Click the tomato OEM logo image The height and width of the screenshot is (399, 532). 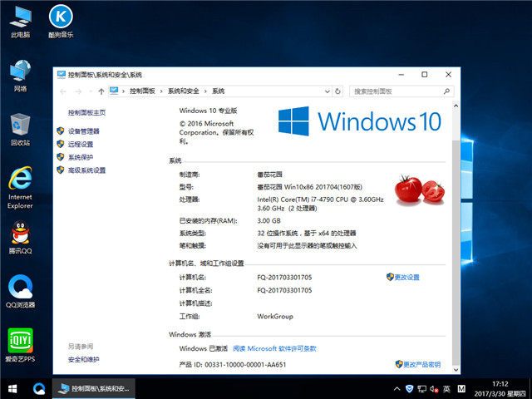[x=420, y=190]
